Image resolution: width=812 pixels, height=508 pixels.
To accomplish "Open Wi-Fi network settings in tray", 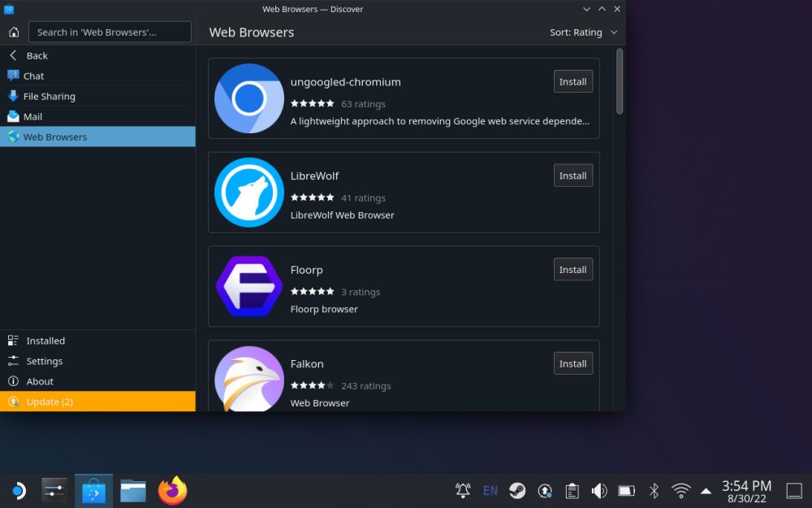I will coord(680,491).
